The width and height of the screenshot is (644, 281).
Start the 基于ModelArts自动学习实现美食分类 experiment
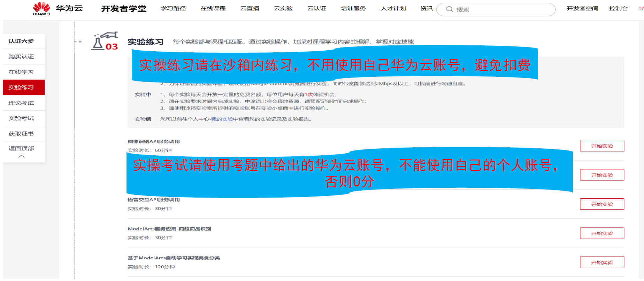(602, 262)
